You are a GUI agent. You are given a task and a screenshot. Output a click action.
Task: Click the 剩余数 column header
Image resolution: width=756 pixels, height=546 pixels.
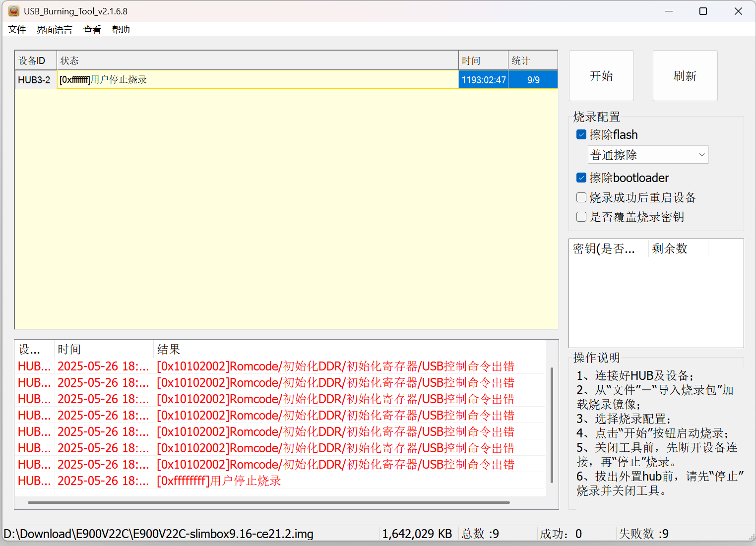[x=678, y=248]
